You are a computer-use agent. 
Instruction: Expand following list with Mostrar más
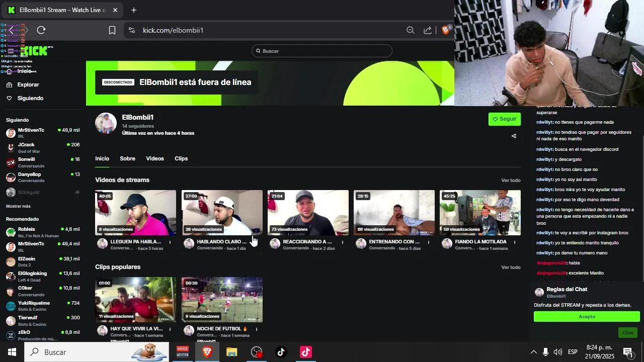pyautogui.click(x=18, y=206)
